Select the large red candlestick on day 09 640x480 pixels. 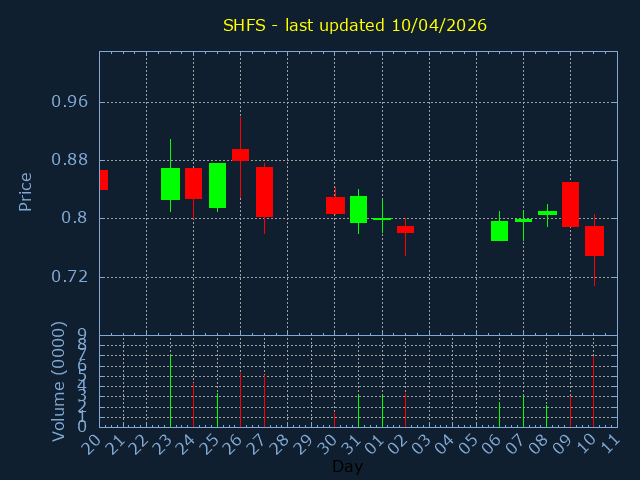pos(570,204)
